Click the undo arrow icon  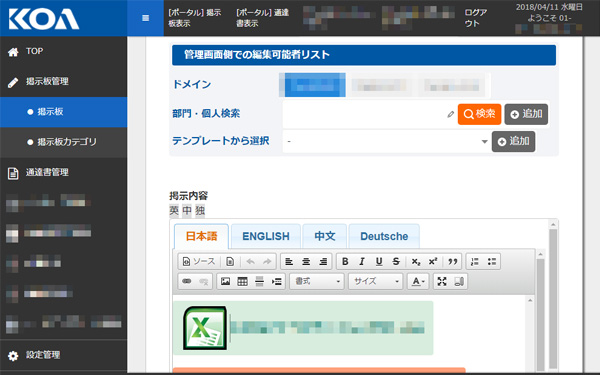click(251, 262)
